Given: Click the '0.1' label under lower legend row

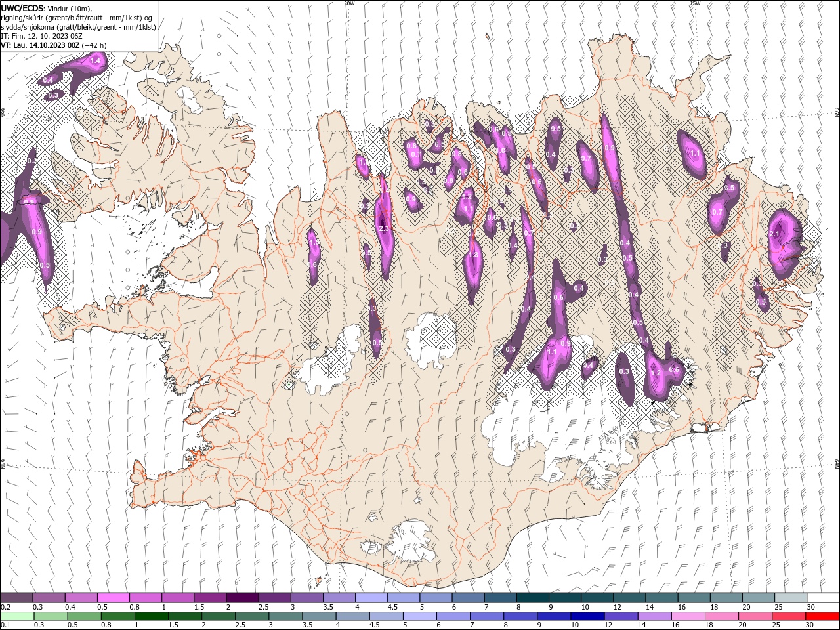Looking at the screenshot, I should pyautogui.click(x=5, y=625).
